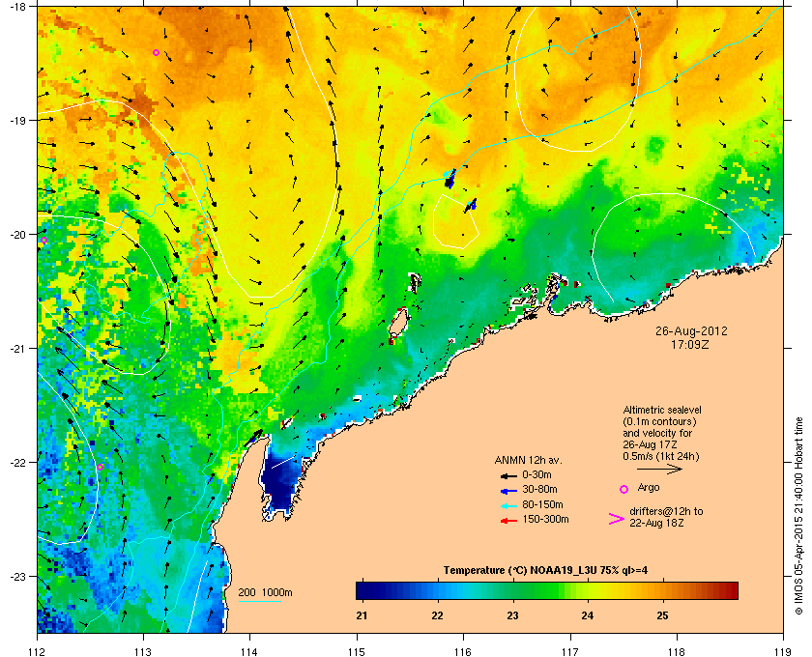Click the 'ANMN 12h av.' legend heading
The width and height of the screenshot is (812, 657).
(528, 460)
